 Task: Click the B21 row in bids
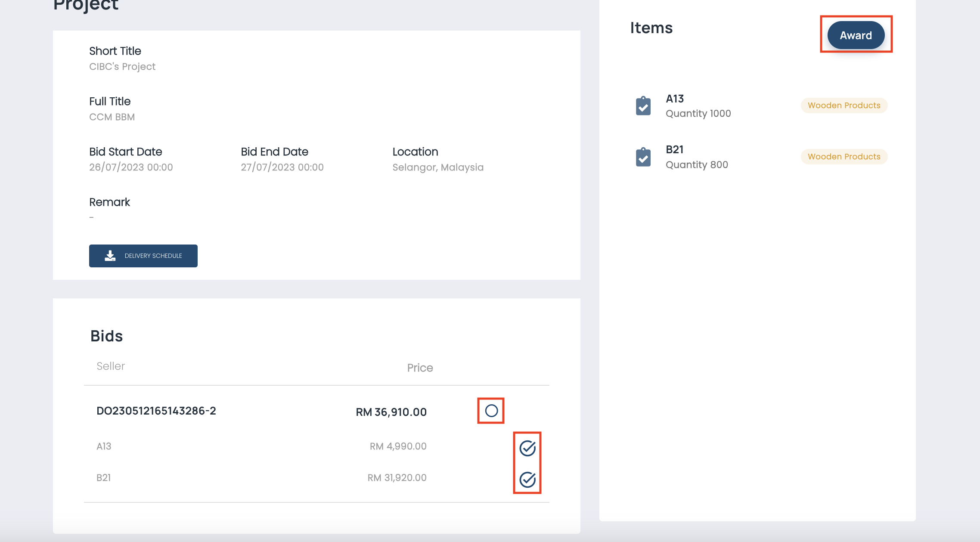104,478
